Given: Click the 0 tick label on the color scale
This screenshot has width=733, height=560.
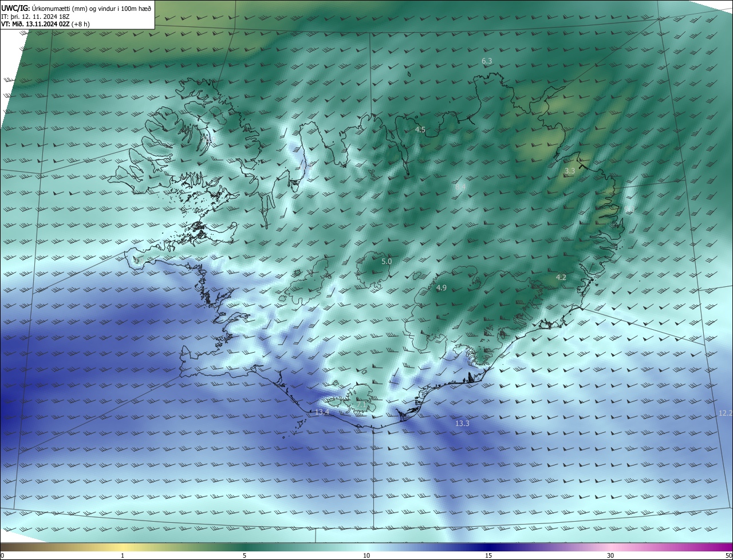Looking at the screenshot, I should [x=2, y=555].
